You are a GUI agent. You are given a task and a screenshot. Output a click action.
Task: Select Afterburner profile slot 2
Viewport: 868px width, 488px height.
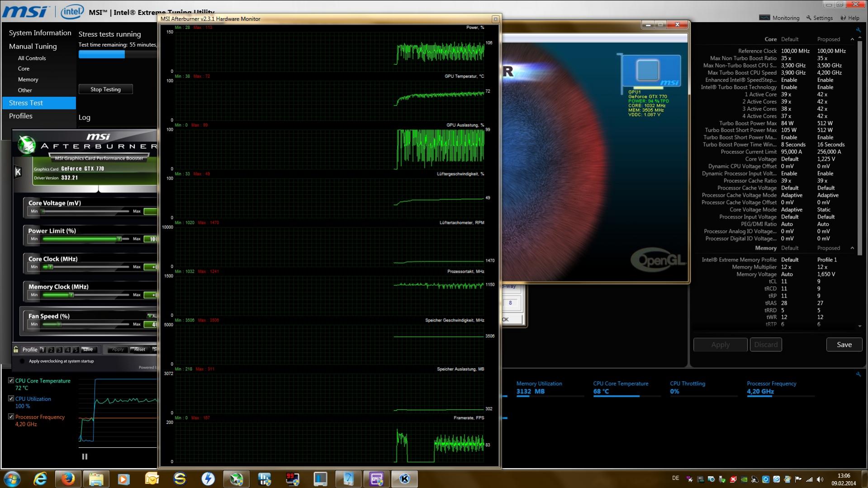click(x=51, y=350)
